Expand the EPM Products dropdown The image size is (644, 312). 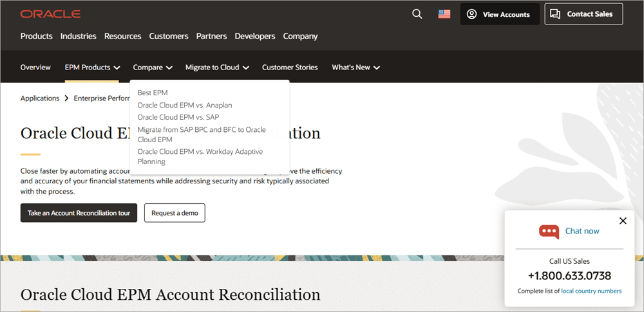92,68
